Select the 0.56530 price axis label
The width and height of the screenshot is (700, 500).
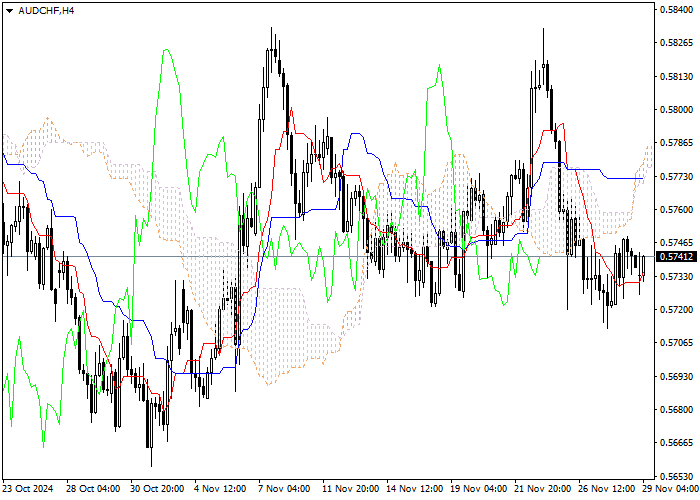point(676,476)
